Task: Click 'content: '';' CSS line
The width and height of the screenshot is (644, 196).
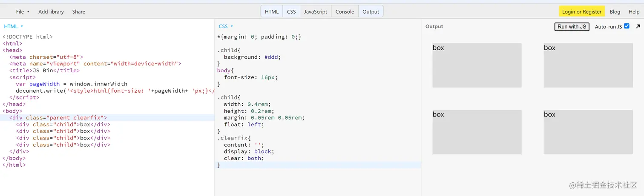Action: (244, 145)
